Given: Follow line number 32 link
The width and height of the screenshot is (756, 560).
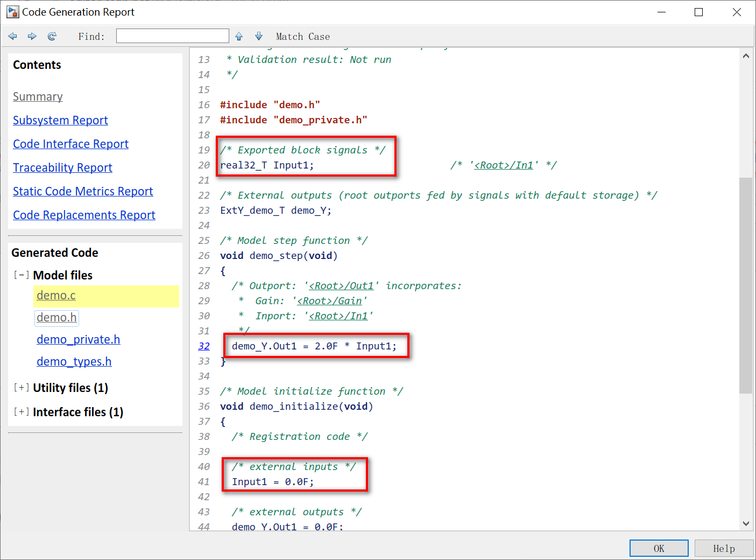Looking at the screenshot, I should (204, 346).
